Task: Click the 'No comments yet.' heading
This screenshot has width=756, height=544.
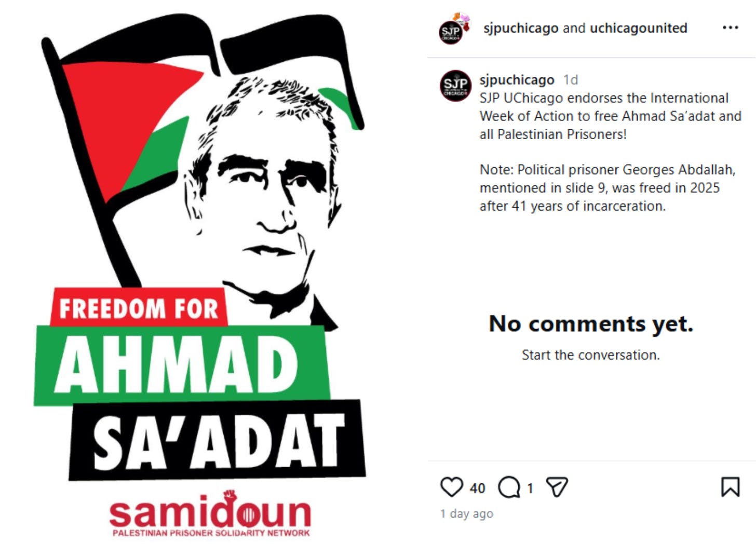Action: (x=591, y=324)
